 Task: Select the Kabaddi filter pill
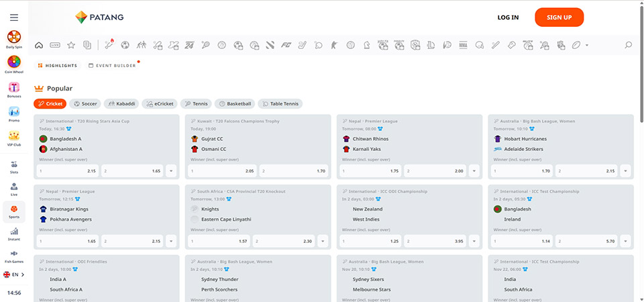121,104
